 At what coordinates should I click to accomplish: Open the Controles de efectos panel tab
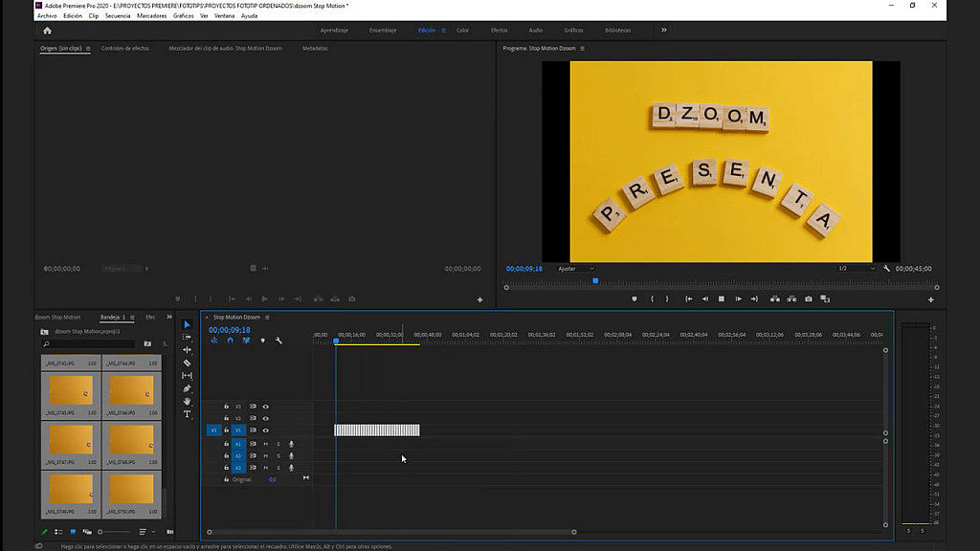pyautogui.click(x=125, y=48)
